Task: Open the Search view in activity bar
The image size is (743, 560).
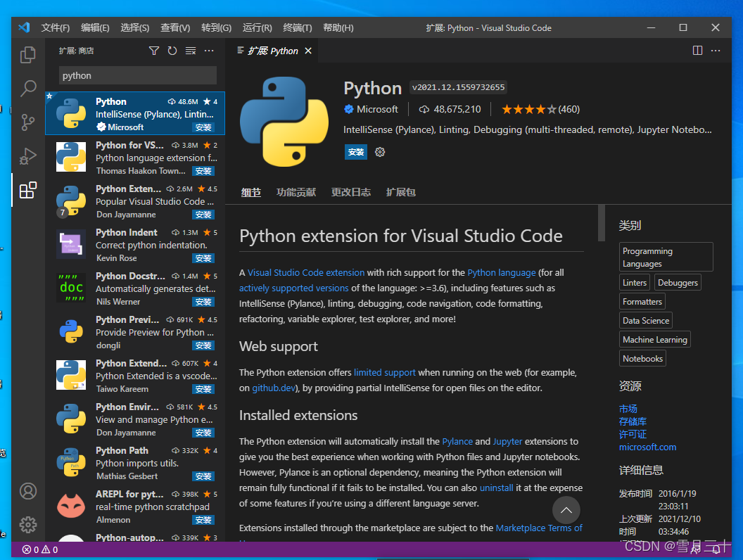Action: pos(28,88)
